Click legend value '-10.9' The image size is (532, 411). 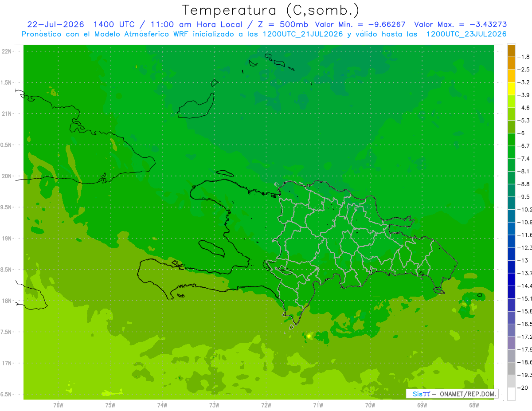pos(525,222)
